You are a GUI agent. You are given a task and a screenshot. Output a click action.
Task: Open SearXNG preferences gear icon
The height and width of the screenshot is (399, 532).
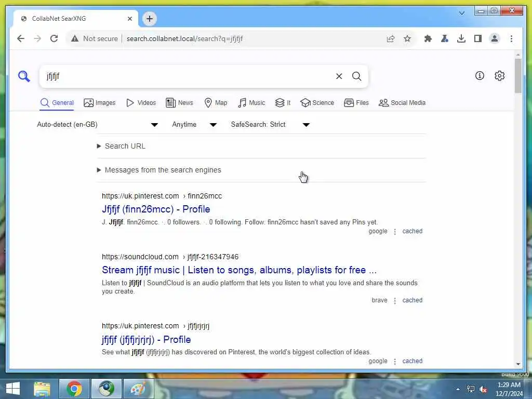coord(499,76)
